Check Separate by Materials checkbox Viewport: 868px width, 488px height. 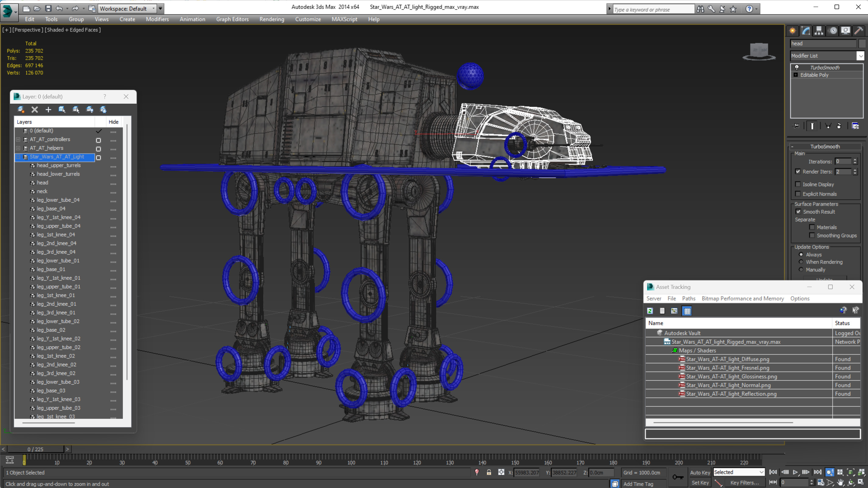coord(812,227)
